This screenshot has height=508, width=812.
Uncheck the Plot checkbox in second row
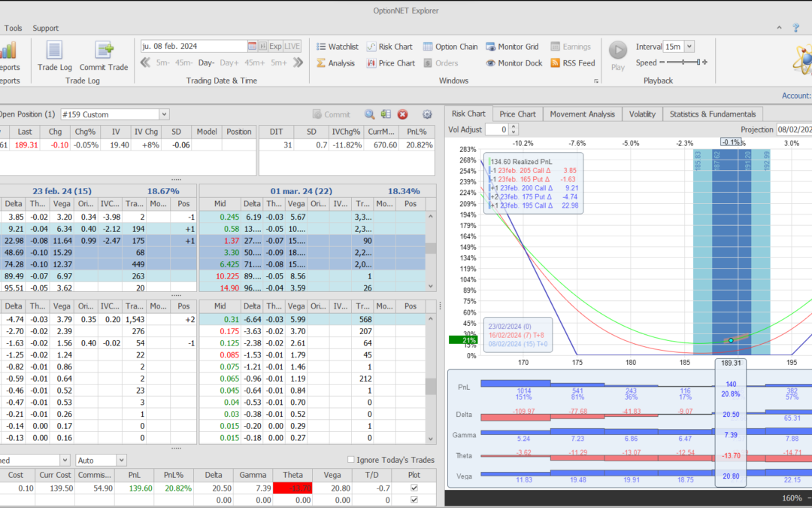(x=414, y=500)
